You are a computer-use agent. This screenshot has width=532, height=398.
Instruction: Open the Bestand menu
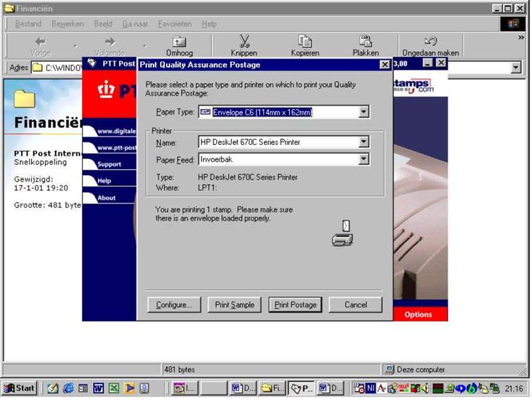[x=28, y=24]
